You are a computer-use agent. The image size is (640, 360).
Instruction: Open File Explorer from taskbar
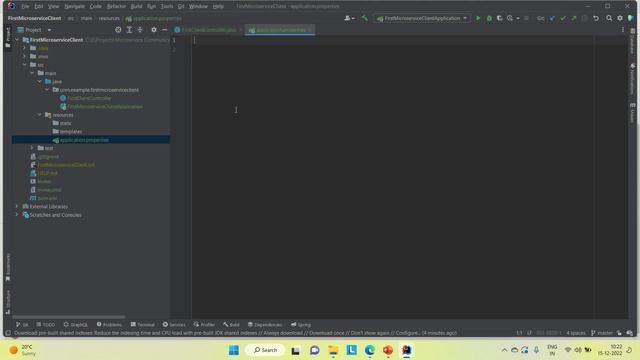[333, 350]
